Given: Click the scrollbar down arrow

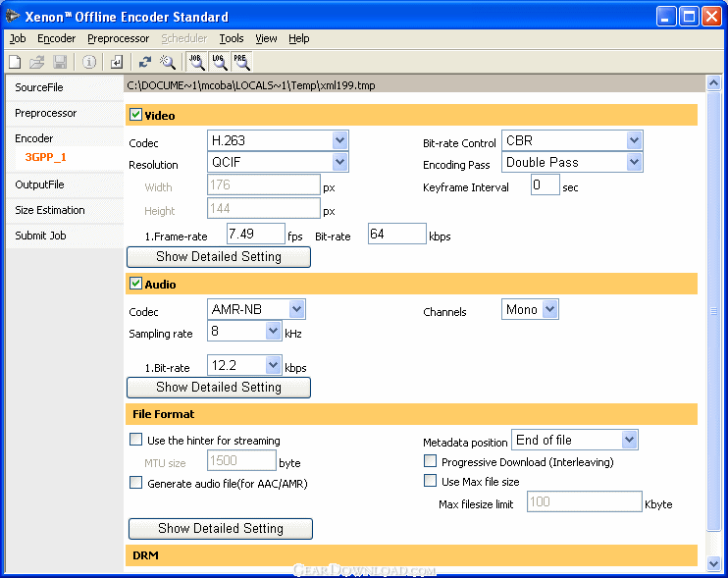Looking at the screenshot, I should [713, 563].
